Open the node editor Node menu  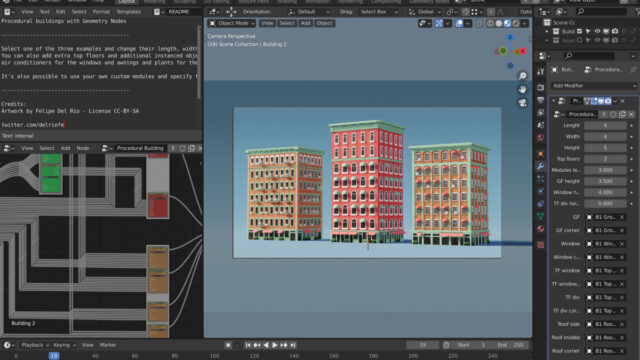[83, 148]
